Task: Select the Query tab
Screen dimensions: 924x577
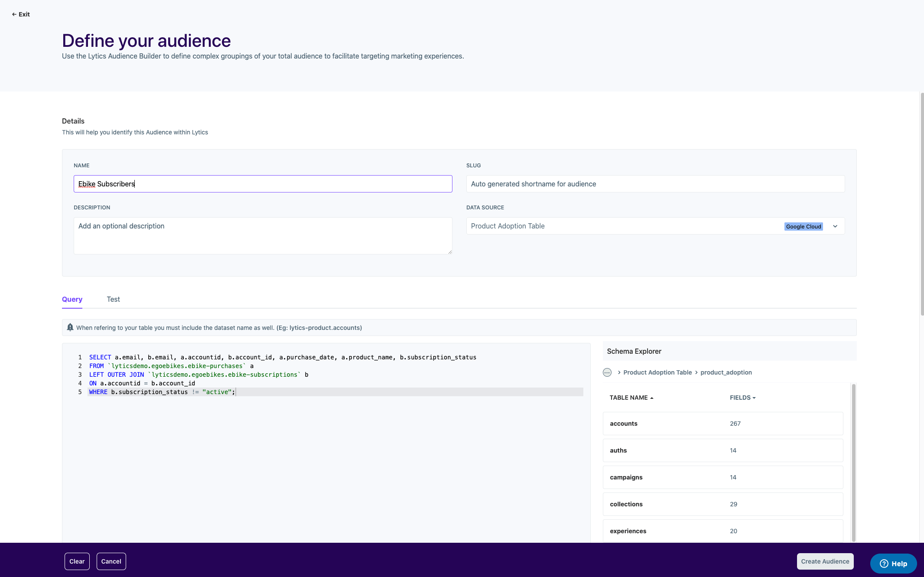Action: tap(72, 299)
